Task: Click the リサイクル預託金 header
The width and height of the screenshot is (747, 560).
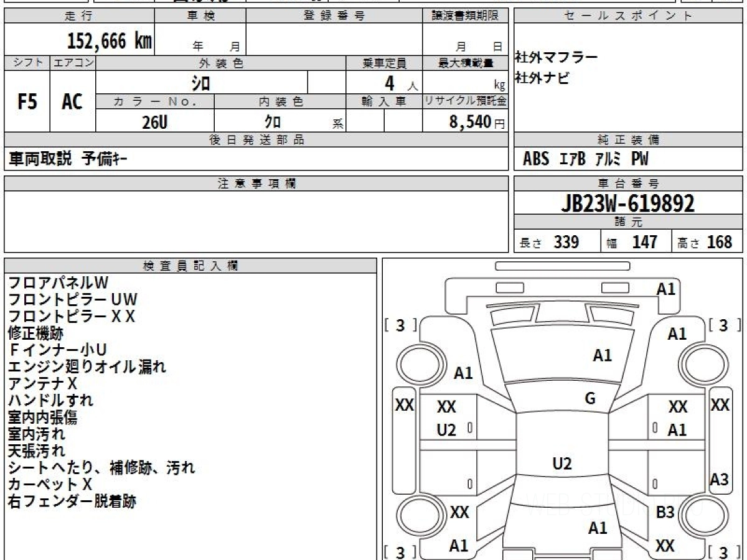Action: point(466,101)
